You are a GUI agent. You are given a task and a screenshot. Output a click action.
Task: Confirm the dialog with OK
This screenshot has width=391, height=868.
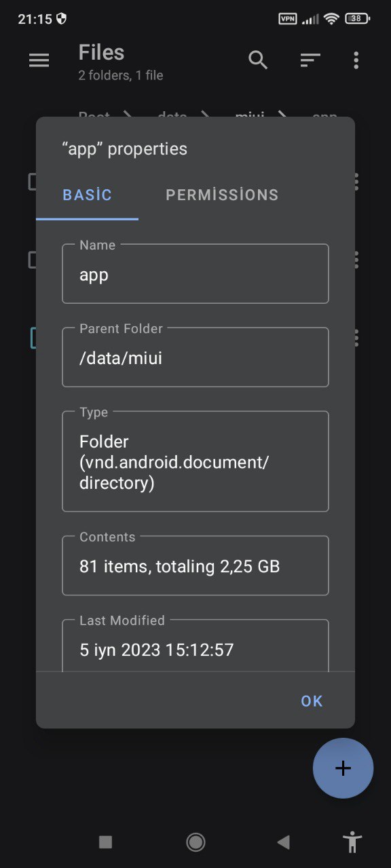[x=312, y=701]
